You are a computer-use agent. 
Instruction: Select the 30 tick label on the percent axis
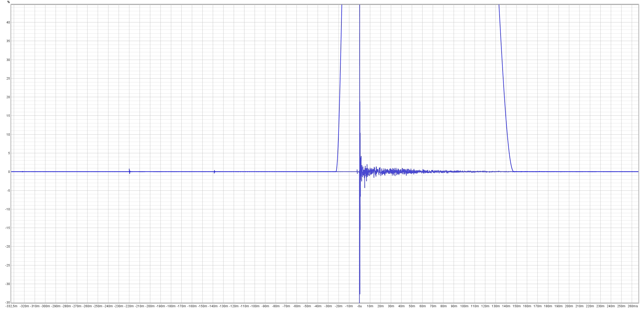(x=8, y=60)
